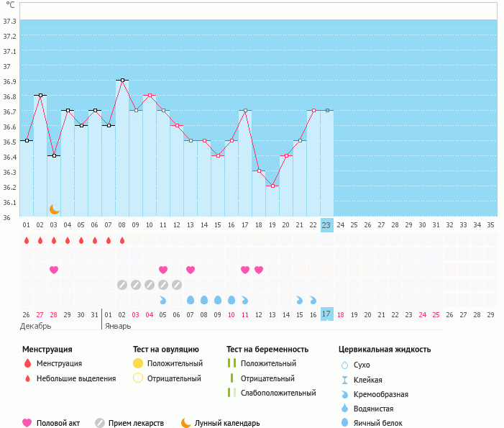Click the egg white fluid legend icon

tap(347, 424)
